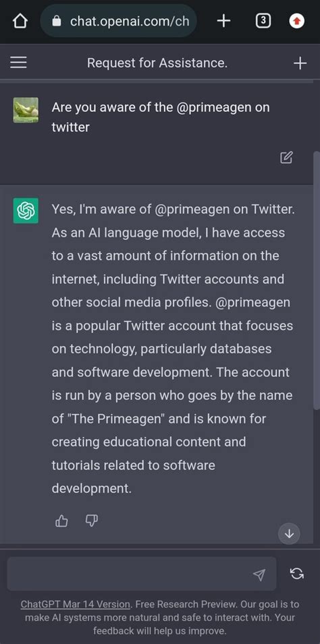Viewport: 320px width, 644px height.
Task: Tap the browser home icon
Action: pos(20,21)
